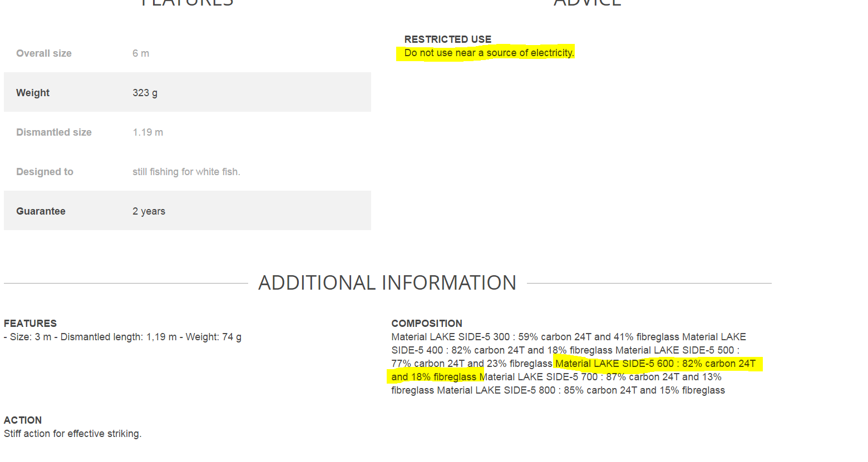Screen dimensions: 868x462
Task: Select the 2 years guarantee value
Action: pyautogui.click(x=149, y=211)
